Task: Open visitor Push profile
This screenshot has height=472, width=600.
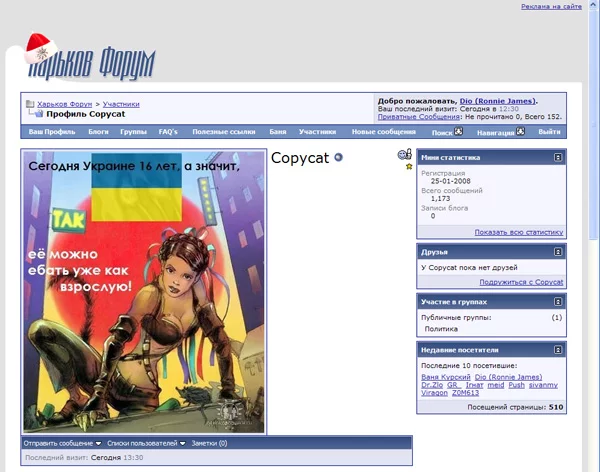Action: coord(517,385)
